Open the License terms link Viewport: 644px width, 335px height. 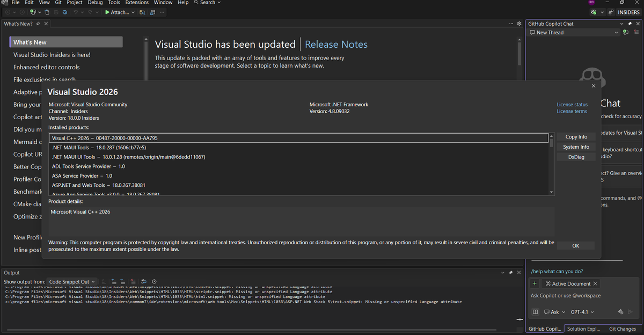pyautogui.click(x=572, y=112)
